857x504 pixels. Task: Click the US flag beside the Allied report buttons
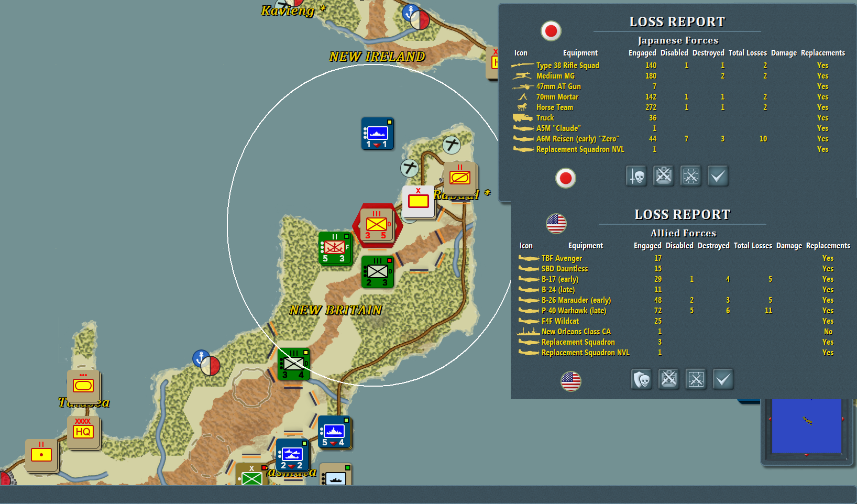[571, 381]
